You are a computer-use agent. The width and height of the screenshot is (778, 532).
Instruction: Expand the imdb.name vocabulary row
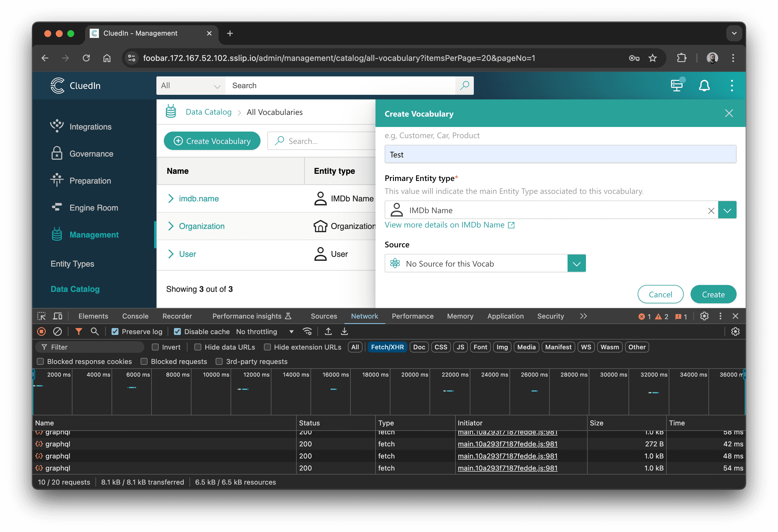coord(171,198)
